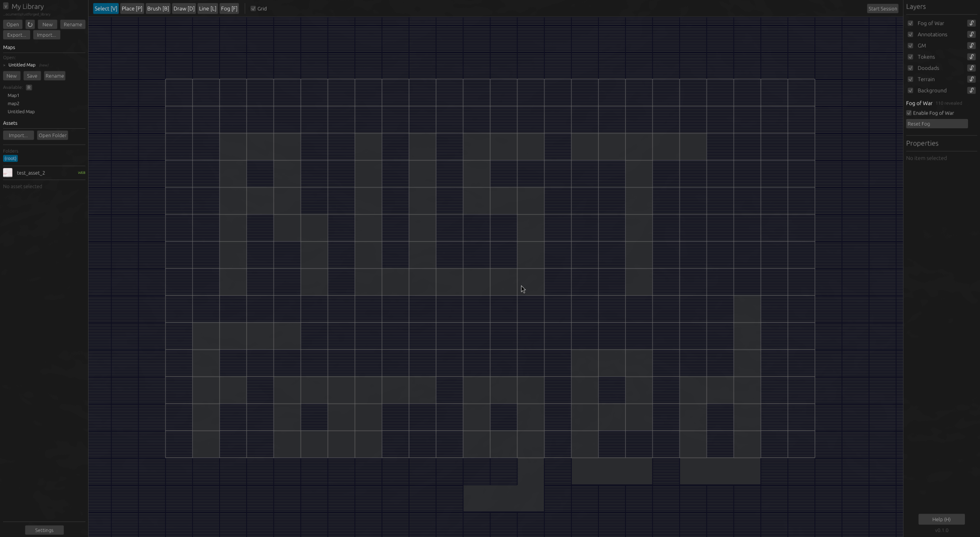This screenshot has height=537, width=980.
Task: Click the library refresh icon
Action: (x=30, y=24)
